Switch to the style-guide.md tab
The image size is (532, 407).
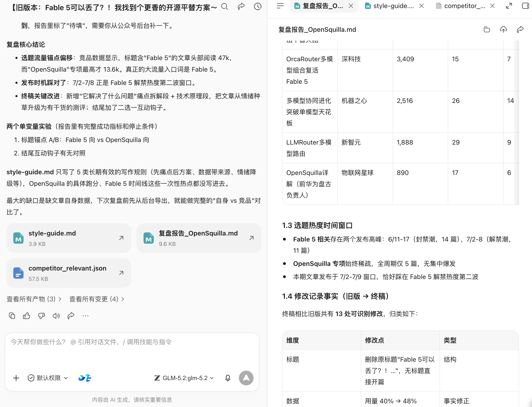click(x=393, y=6)
